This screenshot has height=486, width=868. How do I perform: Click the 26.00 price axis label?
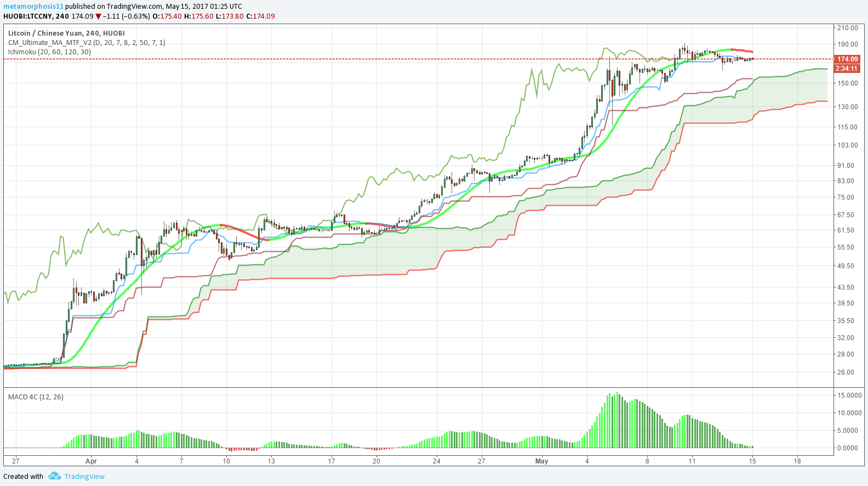(846, 372)
